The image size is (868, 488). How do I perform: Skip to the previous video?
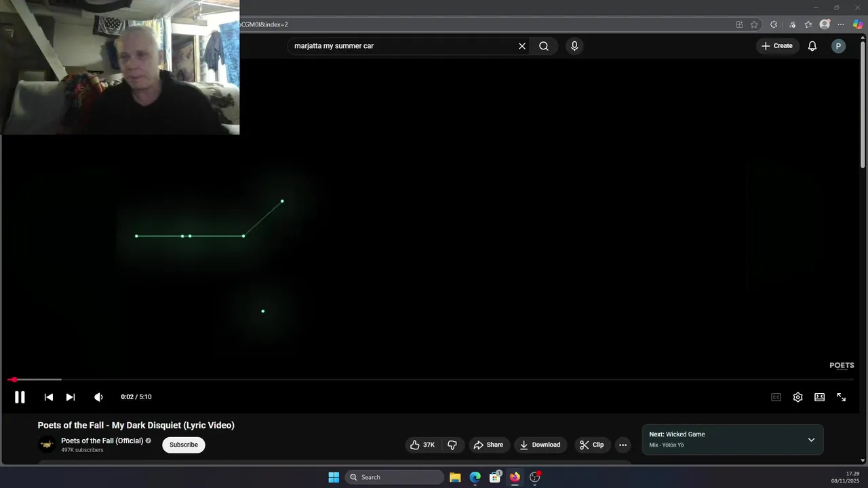[x=49, y=397]
